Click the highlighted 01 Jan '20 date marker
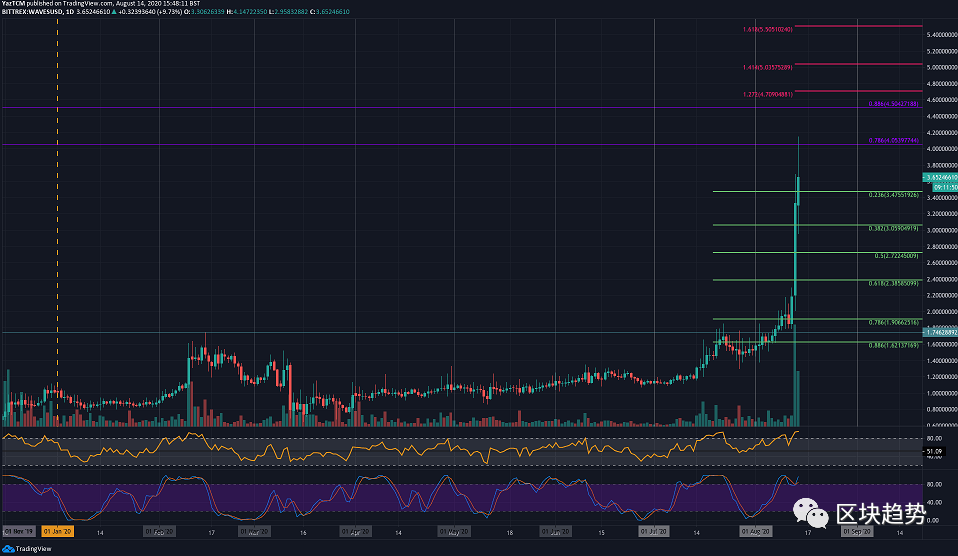Screen dimensions: 958x556 pos(57,532)
